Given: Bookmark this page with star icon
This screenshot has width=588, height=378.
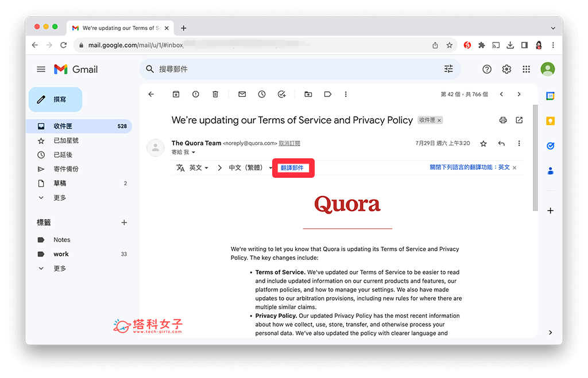Looking at the screenshot, I should pos(449,45).
